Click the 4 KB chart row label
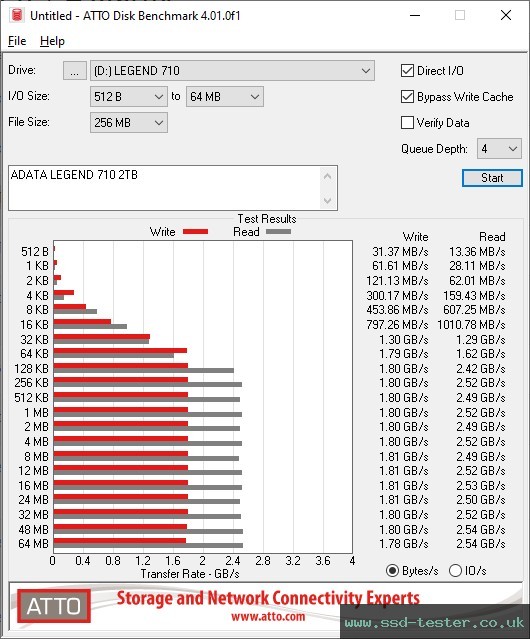530x639 pixels. (x=37, y=295)
